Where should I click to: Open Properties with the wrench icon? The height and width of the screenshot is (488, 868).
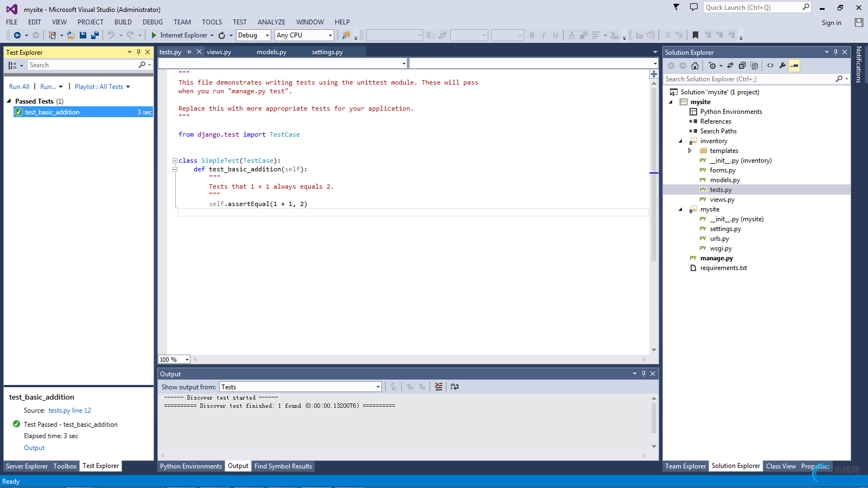point(782,66)
